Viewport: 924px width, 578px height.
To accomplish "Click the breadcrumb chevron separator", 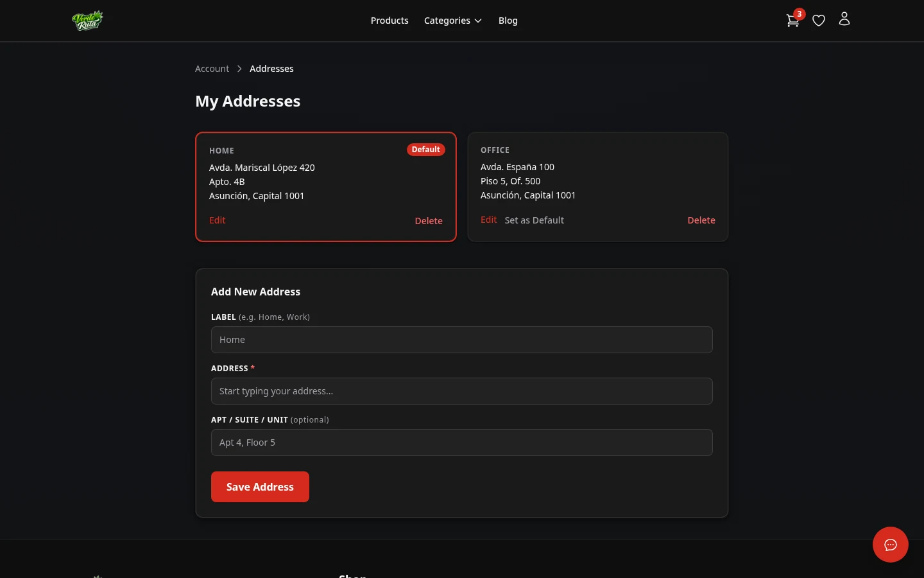I will [239, 69].
